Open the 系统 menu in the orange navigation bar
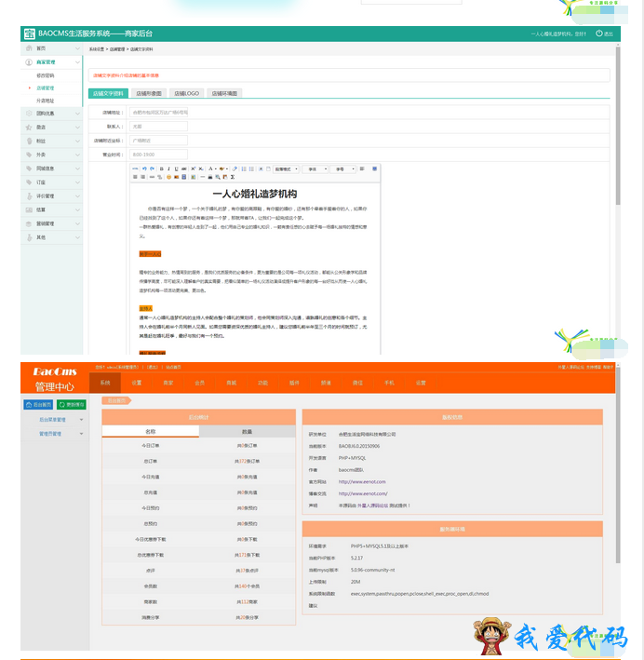The height and width of the screenshot is (660, 644). 105,383
